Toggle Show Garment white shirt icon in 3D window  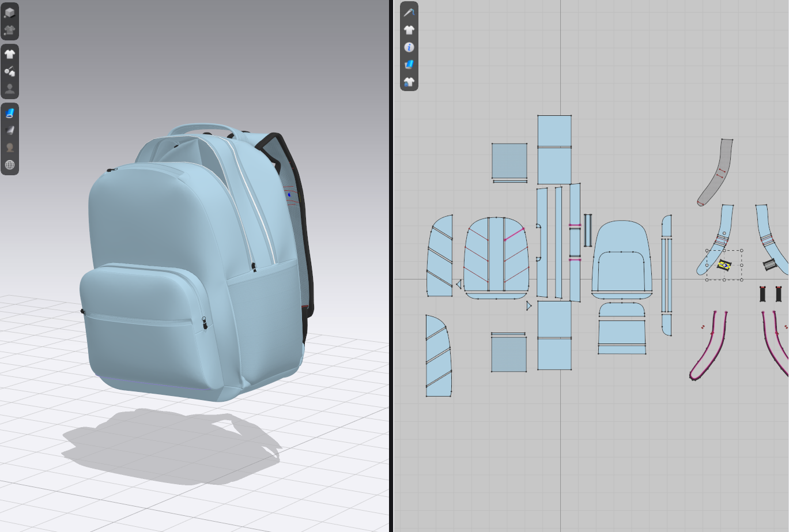coord(10,54)
